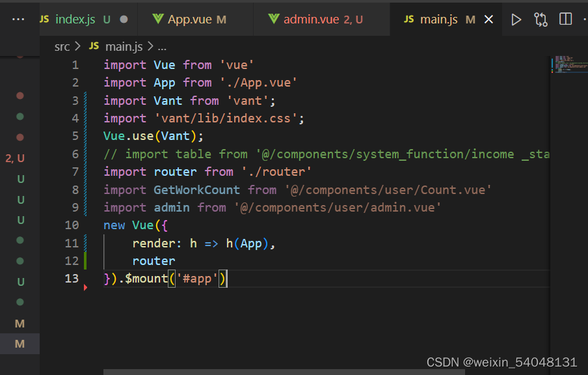Open the overflow menu left of tabs
The image size is (588, 375).
click(18, 20)
